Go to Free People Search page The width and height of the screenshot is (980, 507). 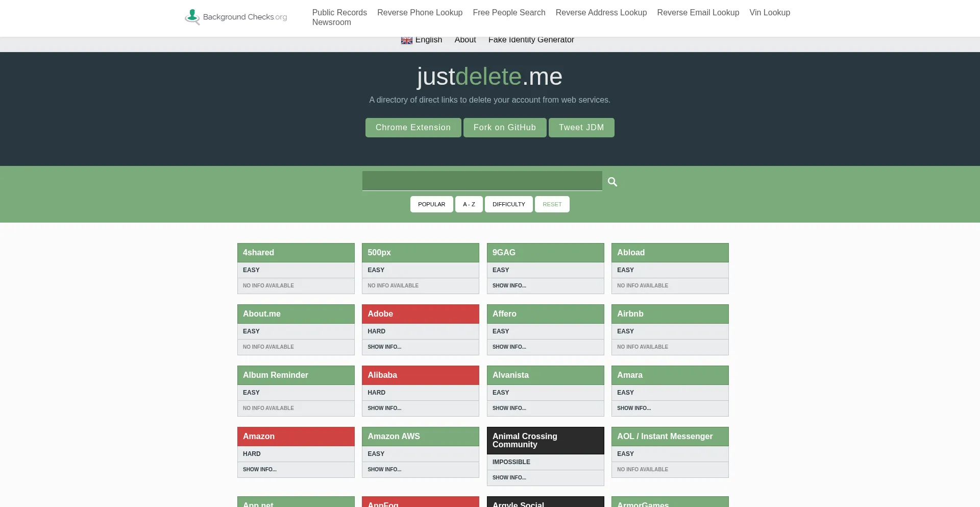(509, 13)
